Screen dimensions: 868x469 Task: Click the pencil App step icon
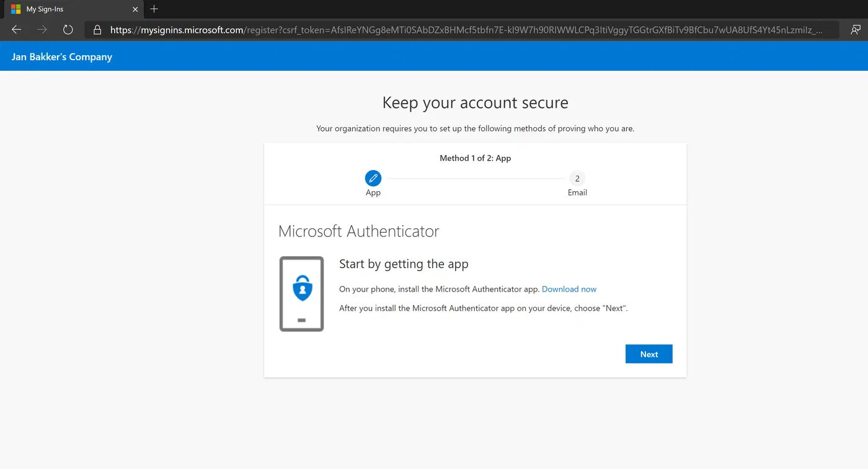tap(373, 179)
